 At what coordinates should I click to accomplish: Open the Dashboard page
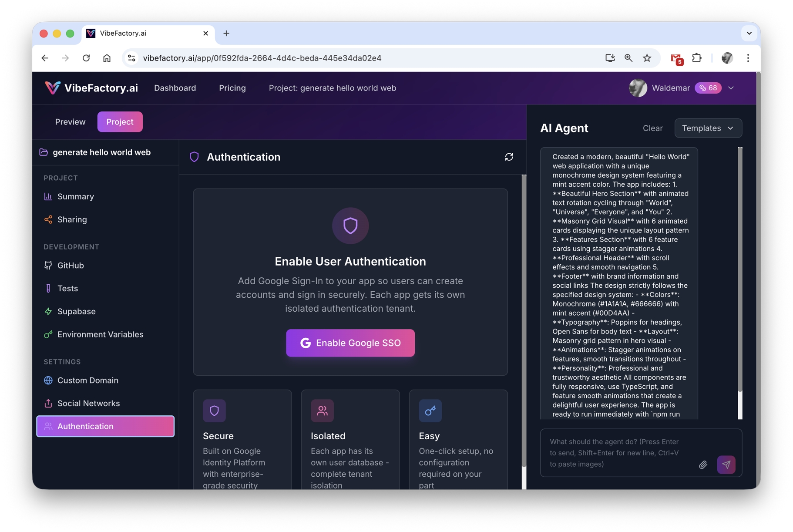click(175, 88)
